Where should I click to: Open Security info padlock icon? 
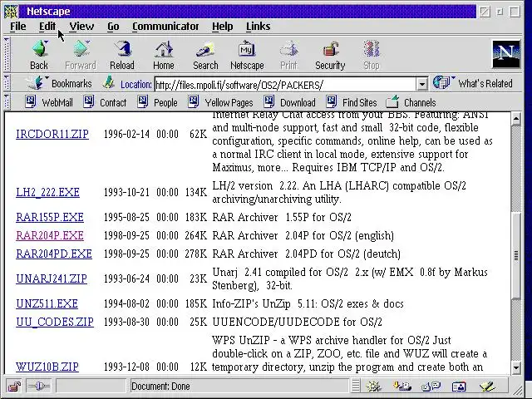coord(330,54)
